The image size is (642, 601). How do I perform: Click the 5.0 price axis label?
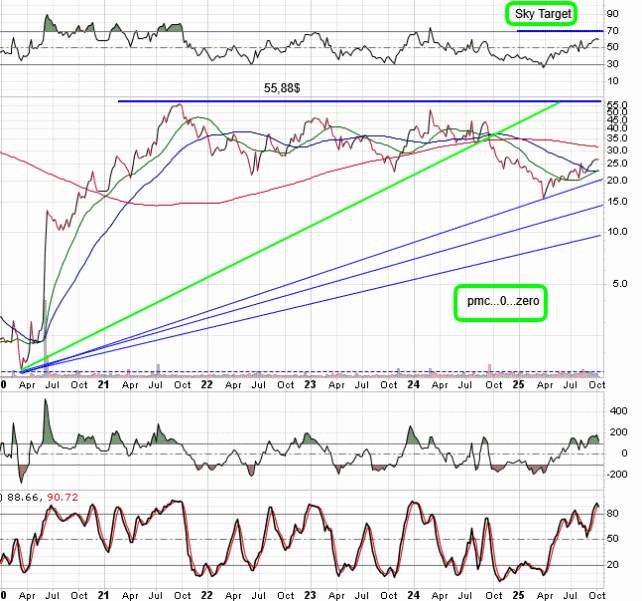click(620, 283)
